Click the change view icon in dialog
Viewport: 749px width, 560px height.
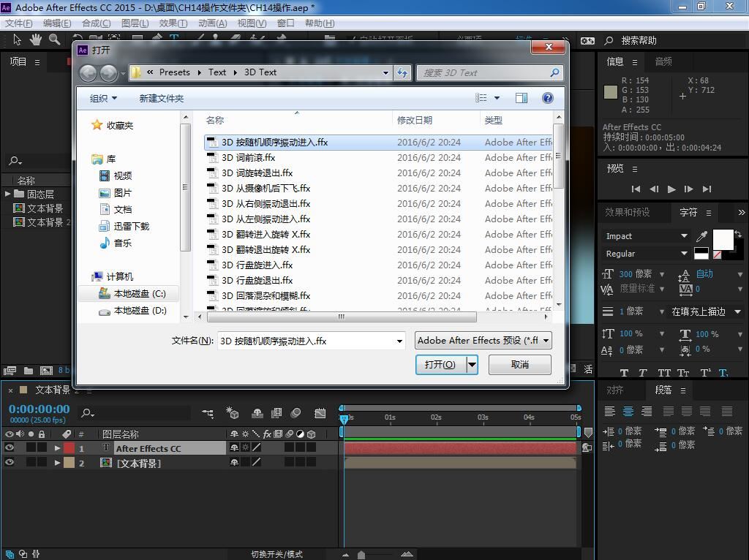[481, 98]
